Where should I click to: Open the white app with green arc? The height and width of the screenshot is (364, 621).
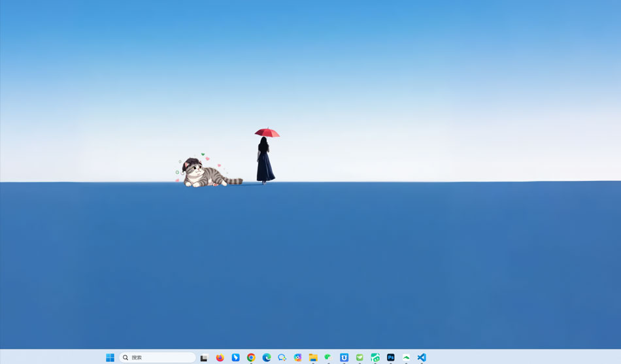click(407, 357)
